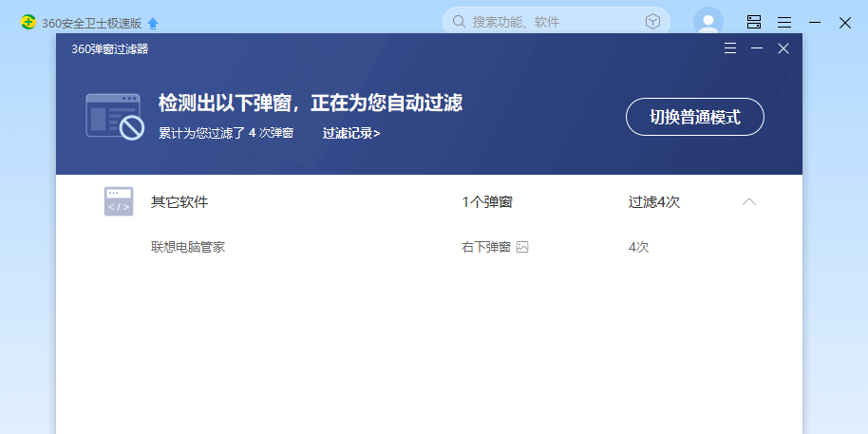Minimize the 360弹窗过滤器 window

pyautogui.click(x=757, y=48)
